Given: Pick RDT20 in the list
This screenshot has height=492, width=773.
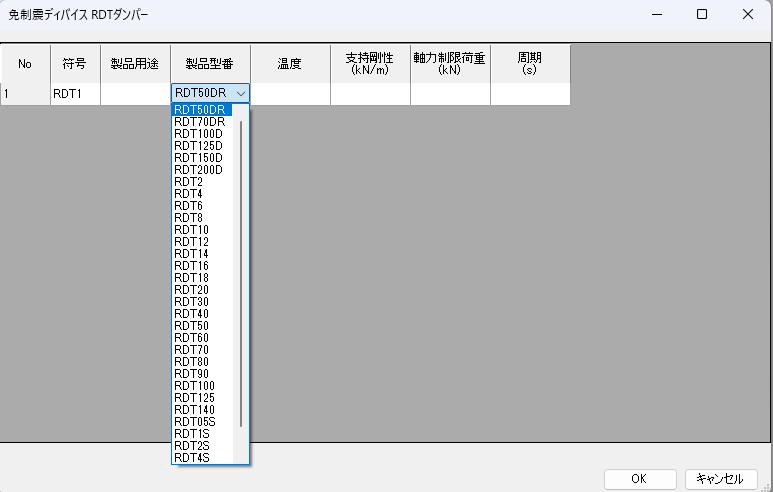Looking at the screenshot, I should pos(202,290).
